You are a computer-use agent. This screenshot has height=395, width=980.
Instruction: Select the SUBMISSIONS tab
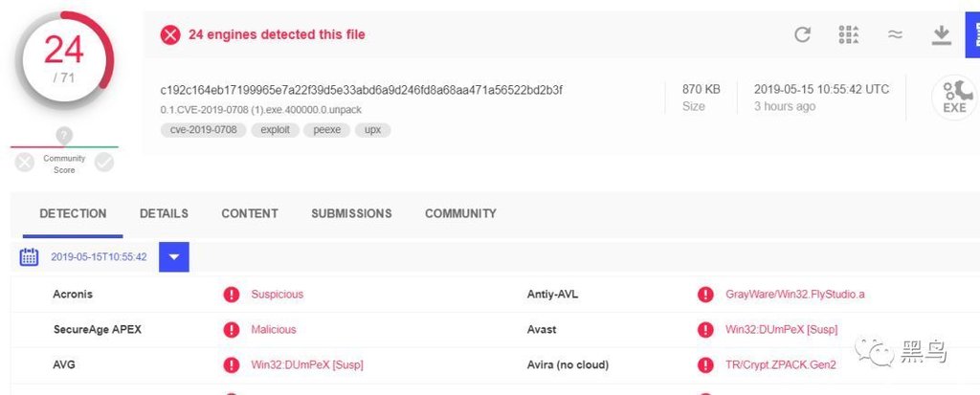pos(351,213)
